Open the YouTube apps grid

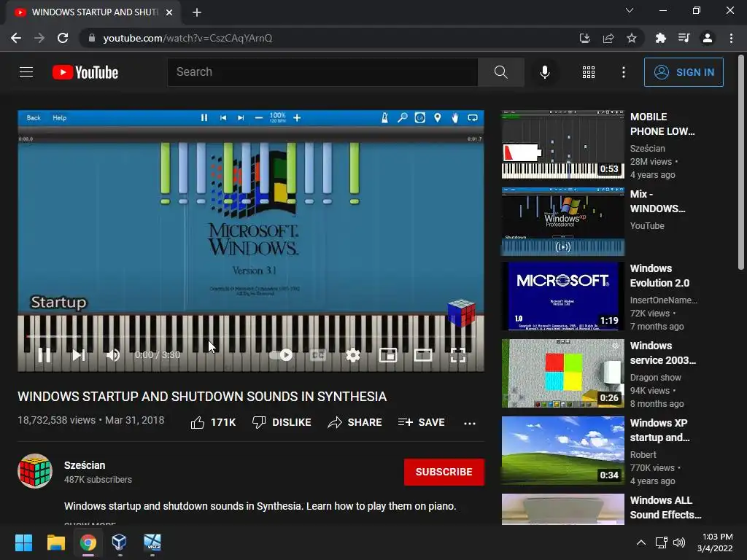coord(589,72)
